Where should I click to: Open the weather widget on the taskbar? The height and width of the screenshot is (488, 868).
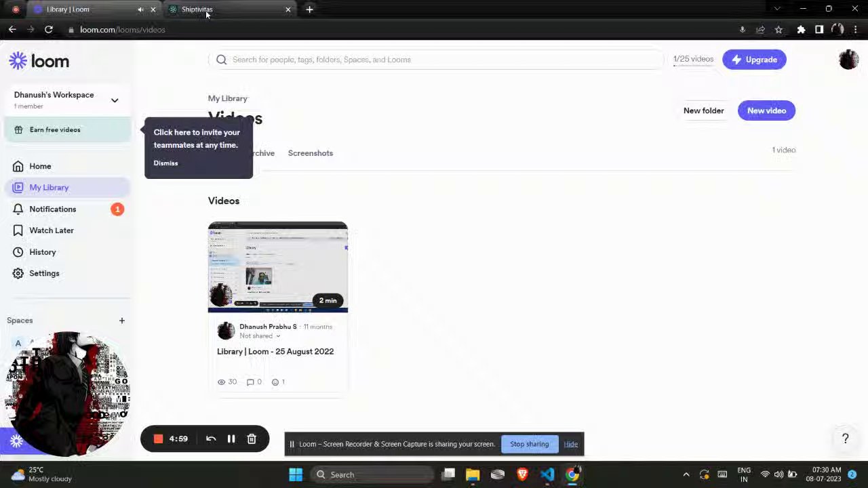coord(42,474)
